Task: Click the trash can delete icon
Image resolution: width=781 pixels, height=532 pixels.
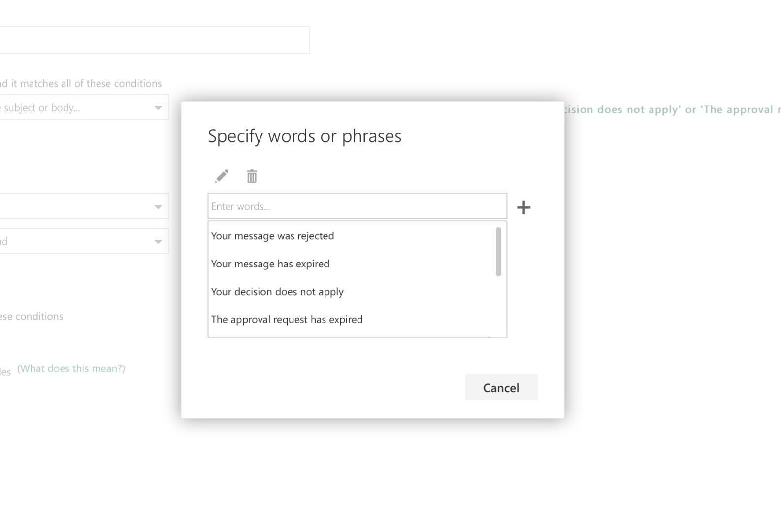Action: [x=252, y=176]
